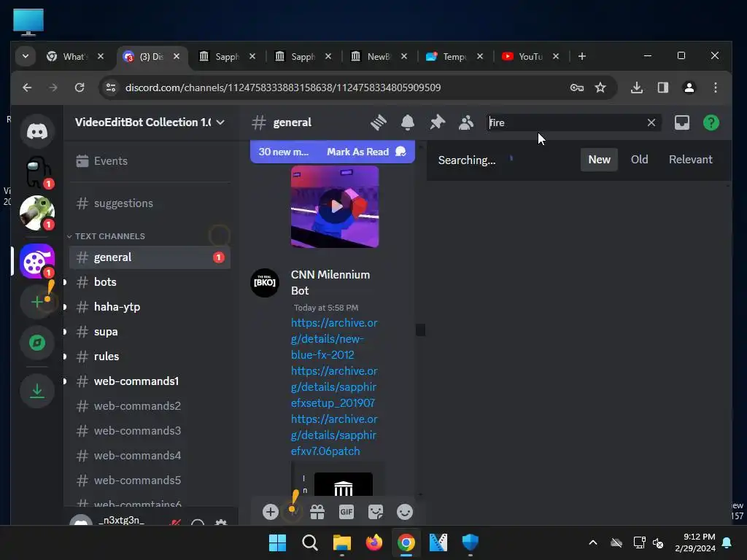Open the bots channel

point(150,282)
